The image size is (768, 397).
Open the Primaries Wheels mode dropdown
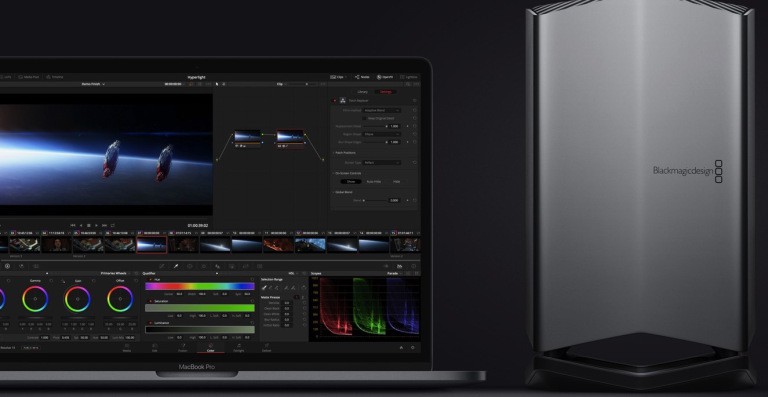pos(116,273)
